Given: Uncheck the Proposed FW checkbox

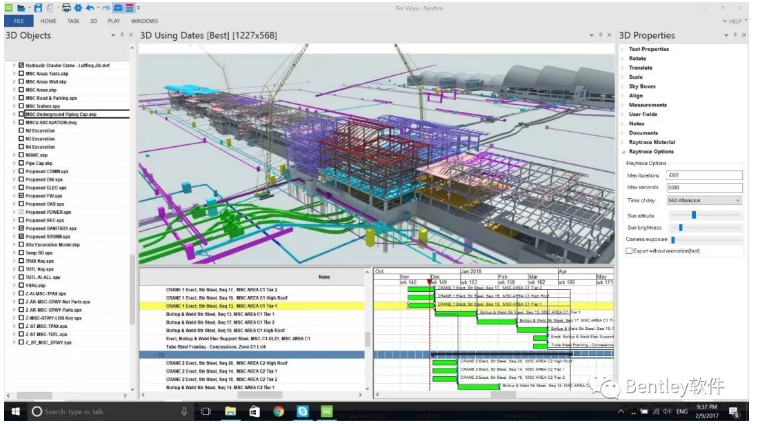Looking at the screenshot, I should tap(21, 196).
